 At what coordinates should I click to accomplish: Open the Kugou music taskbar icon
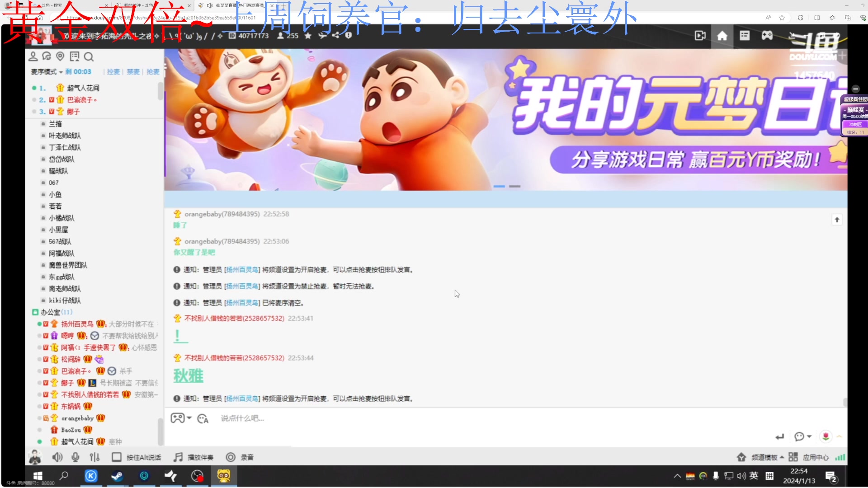pos(91,476)
